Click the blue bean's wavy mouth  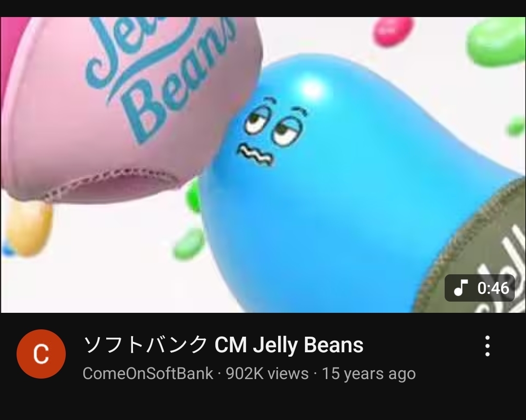click(x=256, y=155)
